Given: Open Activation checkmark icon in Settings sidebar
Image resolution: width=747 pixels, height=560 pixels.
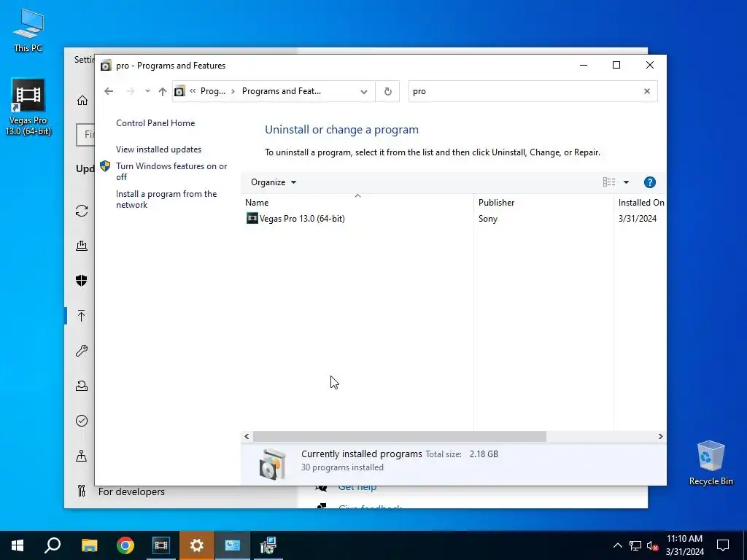Looking at the screenshot, I should point(82,421).
